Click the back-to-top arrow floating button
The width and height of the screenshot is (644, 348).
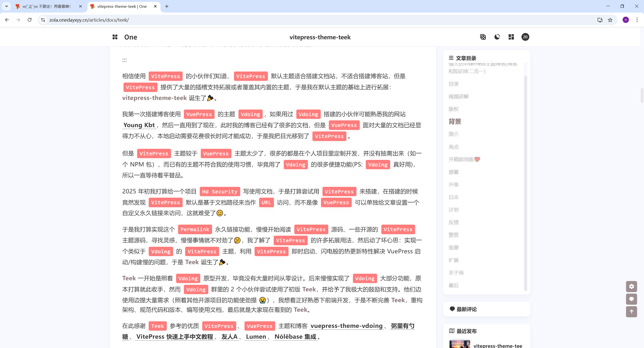(x=631, y=312)
